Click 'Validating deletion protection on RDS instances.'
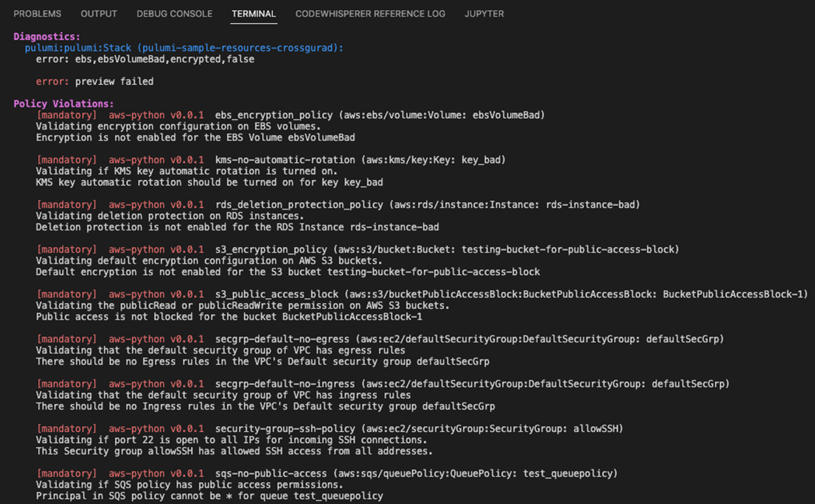The image size is (815, 504). (170, 215)
